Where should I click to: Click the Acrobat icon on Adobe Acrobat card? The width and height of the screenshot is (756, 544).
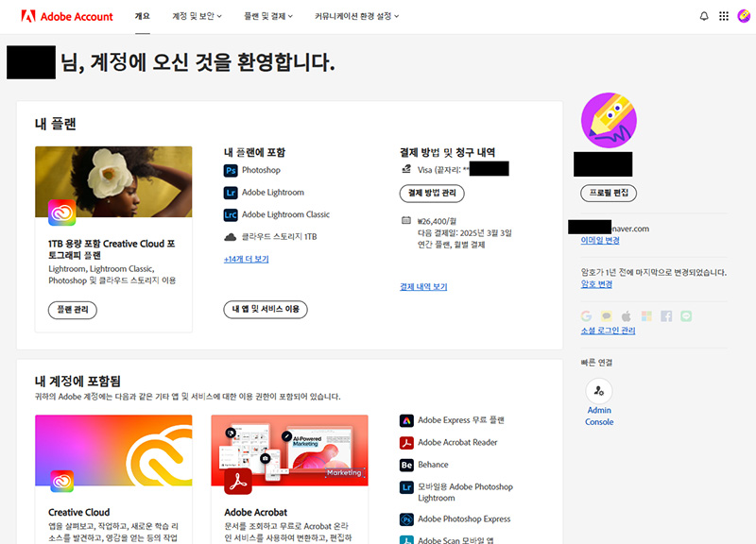tap(238, 482)
